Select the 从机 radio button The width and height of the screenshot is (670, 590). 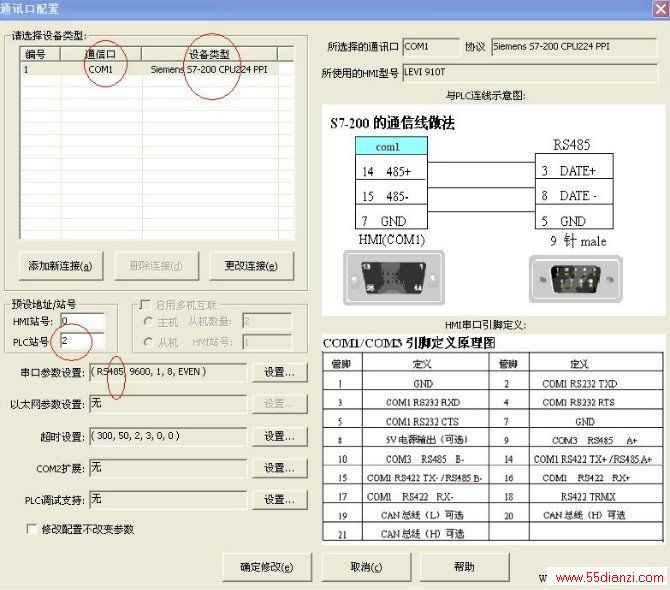(x=148, y=342)
